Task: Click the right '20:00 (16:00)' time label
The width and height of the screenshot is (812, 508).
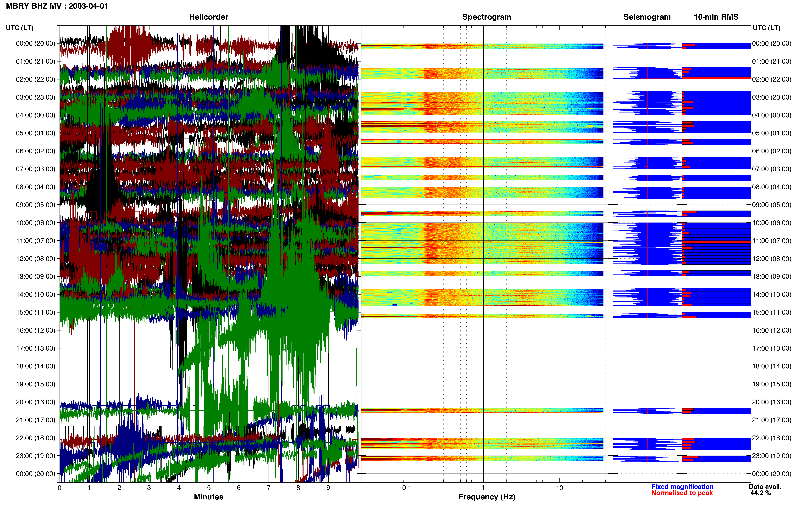Action: [x=772, y=402]
